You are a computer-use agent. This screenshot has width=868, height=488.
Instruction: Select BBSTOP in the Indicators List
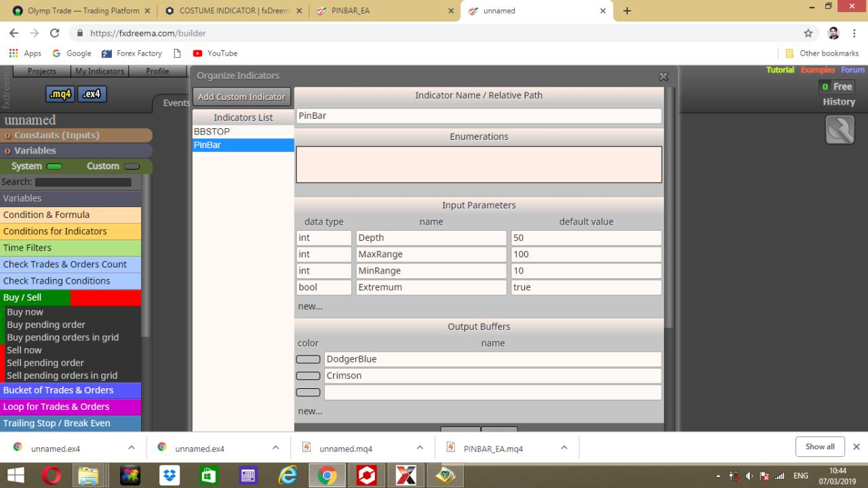pos(243,132)
